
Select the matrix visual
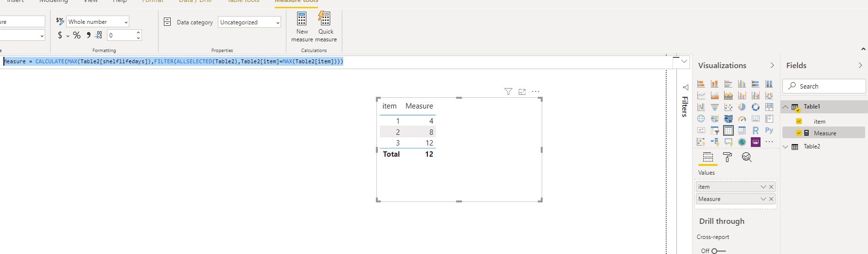(x=742, y=130)
